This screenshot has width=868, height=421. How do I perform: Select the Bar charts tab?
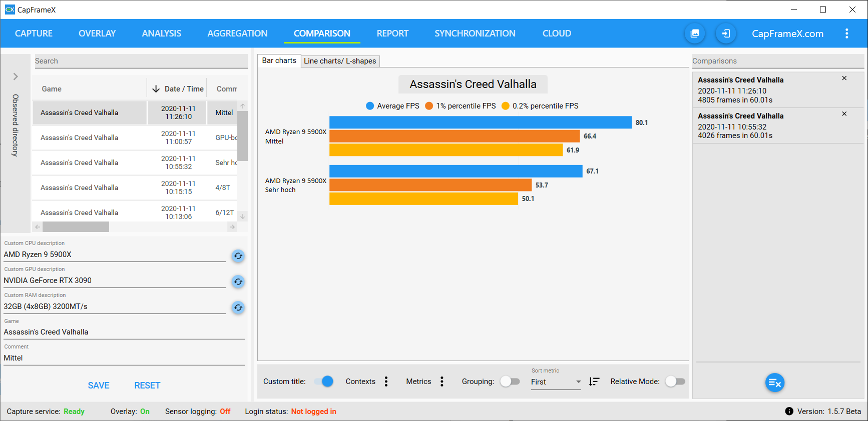point(279,60)
